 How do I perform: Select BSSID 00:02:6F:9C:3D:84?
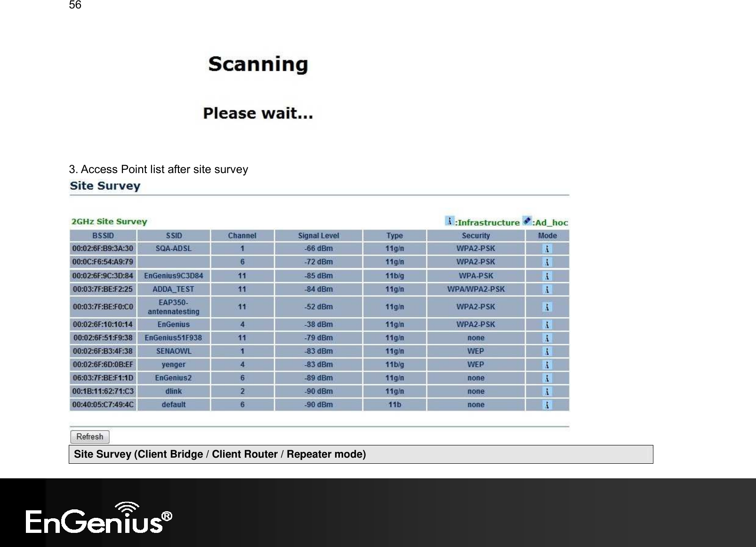[x=103, y=276]
